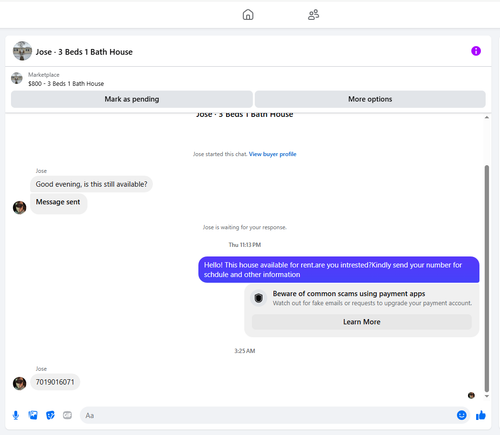The height and width of the screenshot is (435, 500).
Task: Click Learn More about payment scams
Action: coord(362,322)
